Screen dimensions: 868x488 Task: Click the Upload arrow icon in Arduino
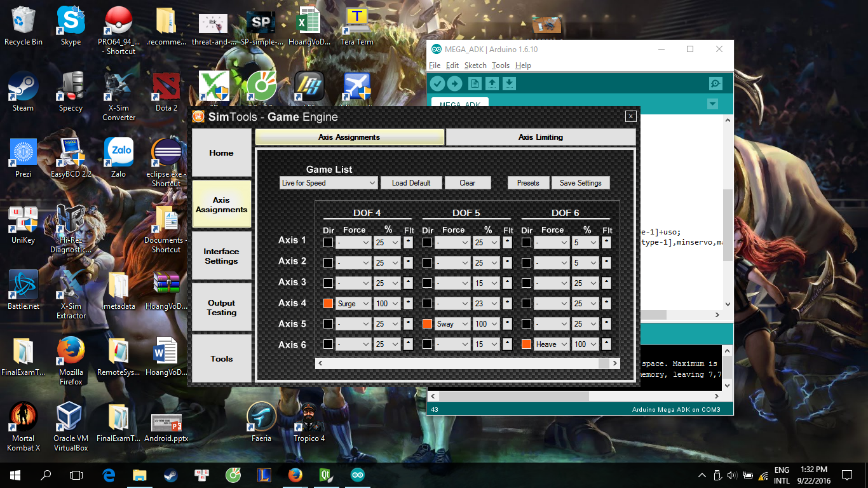pos(455,83)
